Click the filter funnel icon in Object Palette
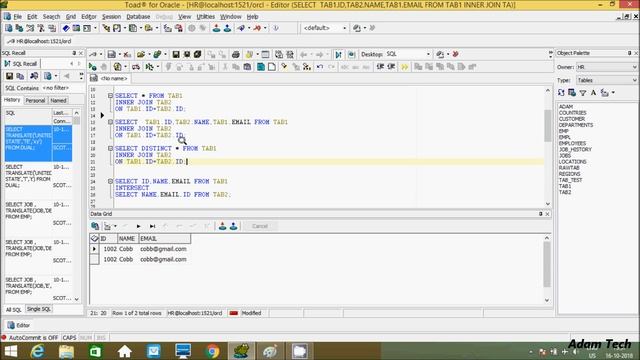640x360 pixels. 583,93
